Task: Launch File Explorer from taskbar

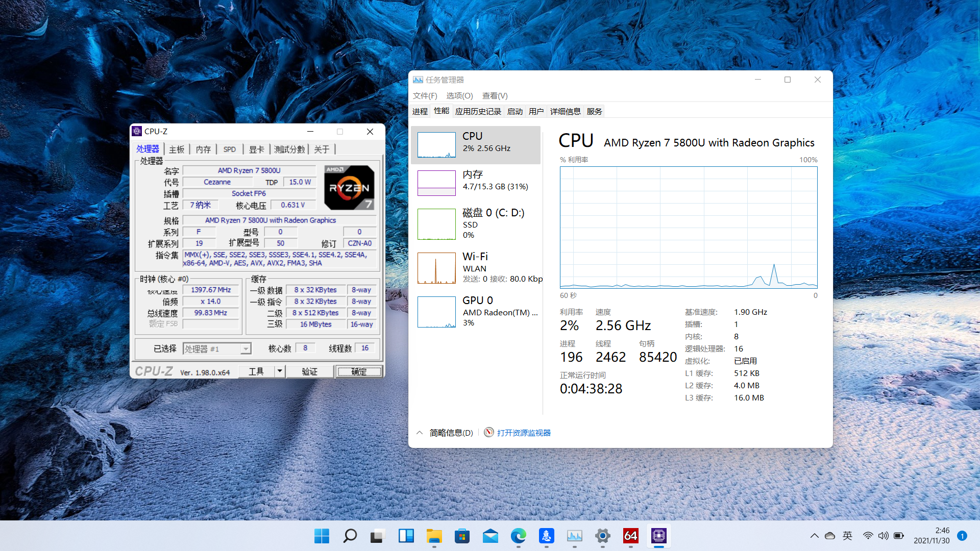Action: pyautogui.click(x=434, y=536)
